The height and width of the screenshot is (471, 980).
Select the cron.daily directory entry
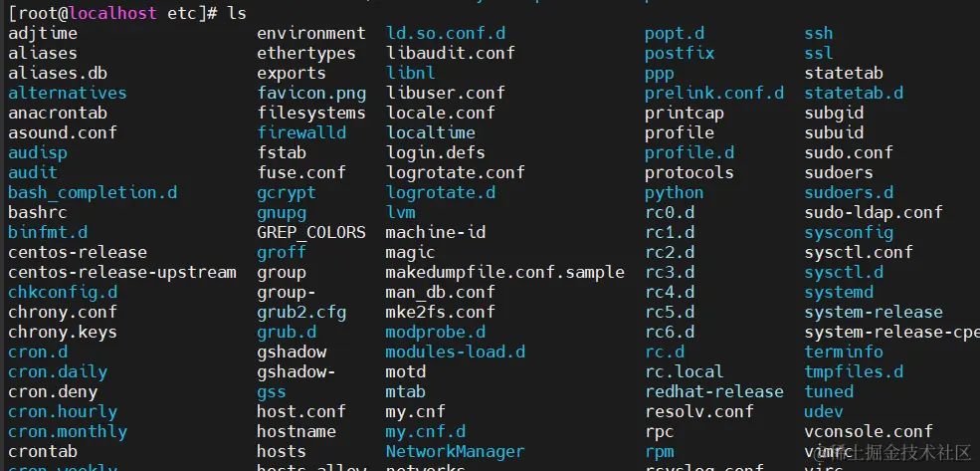coord(57,371)
